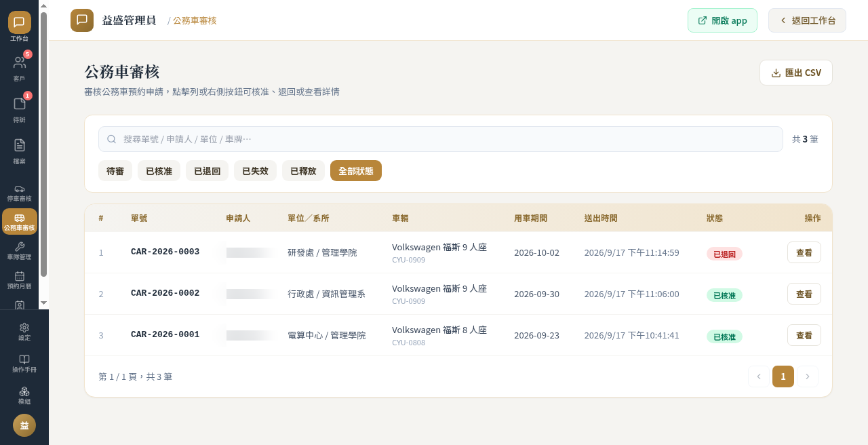The width and height of the screenshot is (868, 445).
Task: Click 查看 for CAR-2026-0001
Action: click(804, 335)
